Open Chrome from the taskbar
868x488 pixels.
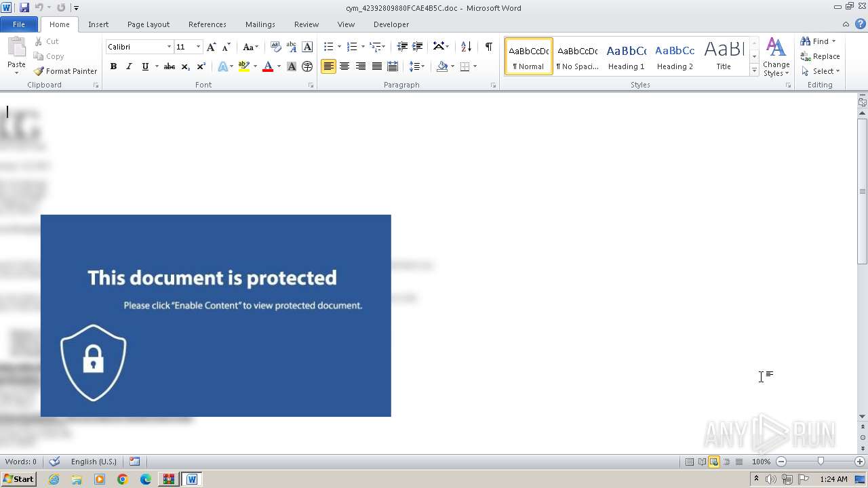122,479
